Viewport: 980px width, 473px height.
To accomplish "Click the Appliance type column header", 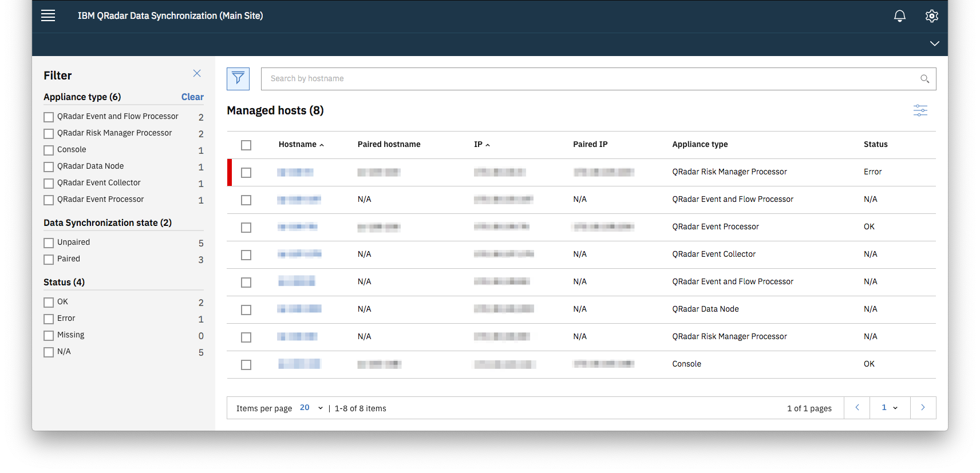I will click(x=700, y=145).
